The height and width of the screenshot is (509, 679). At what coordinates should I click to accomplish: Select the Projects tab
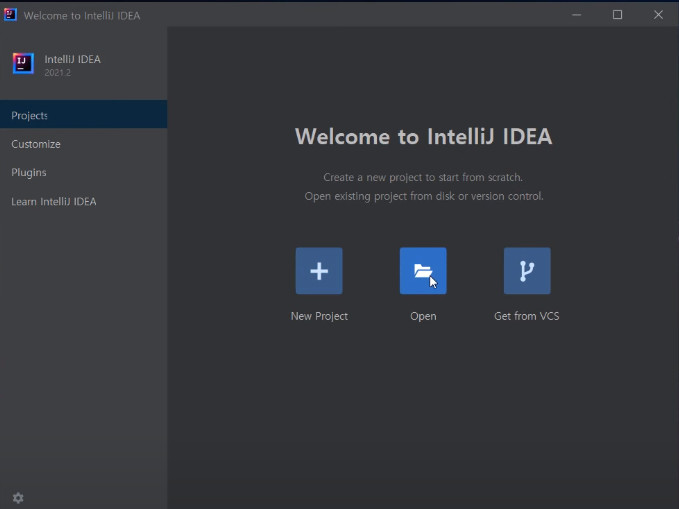coord(84,114)
